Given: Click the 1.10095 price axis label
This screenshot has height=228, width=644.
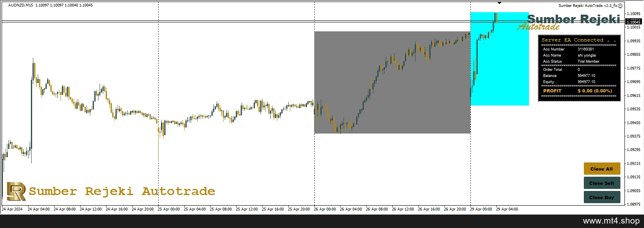Looking at the screenshot, I should point(634,14).
